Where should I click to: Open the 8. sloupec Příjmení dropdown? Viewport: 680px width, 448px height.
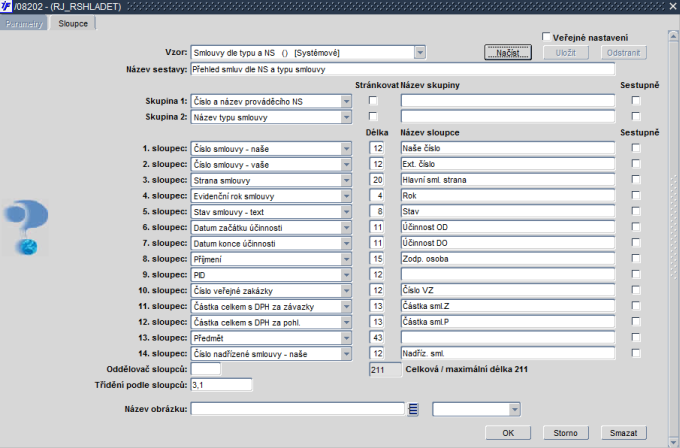(x=346, y=259)
